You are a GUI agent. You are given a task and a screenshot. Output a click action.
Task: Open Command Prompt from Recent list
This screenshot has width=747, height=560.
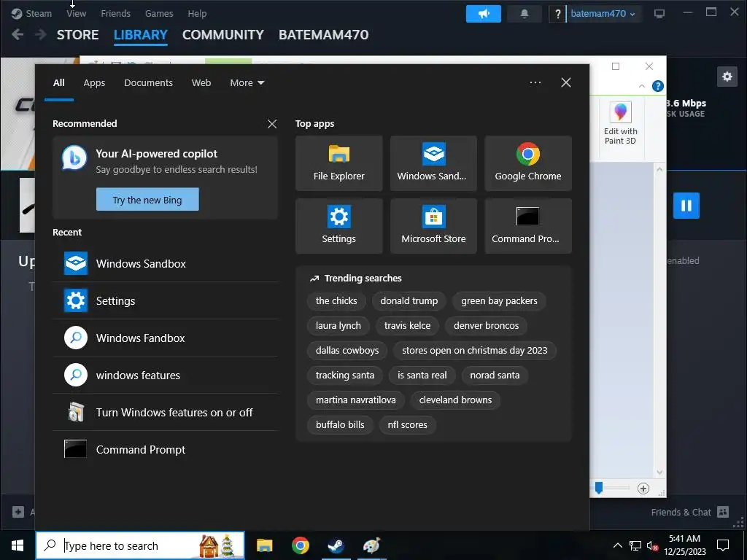pos(166,449)
